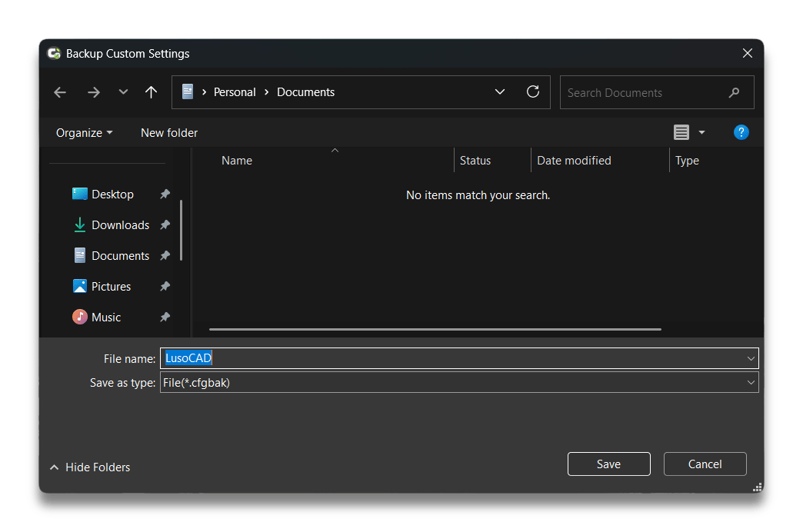
Task: Expand the address bar history dropdown
Action: [x=500, y=92]
